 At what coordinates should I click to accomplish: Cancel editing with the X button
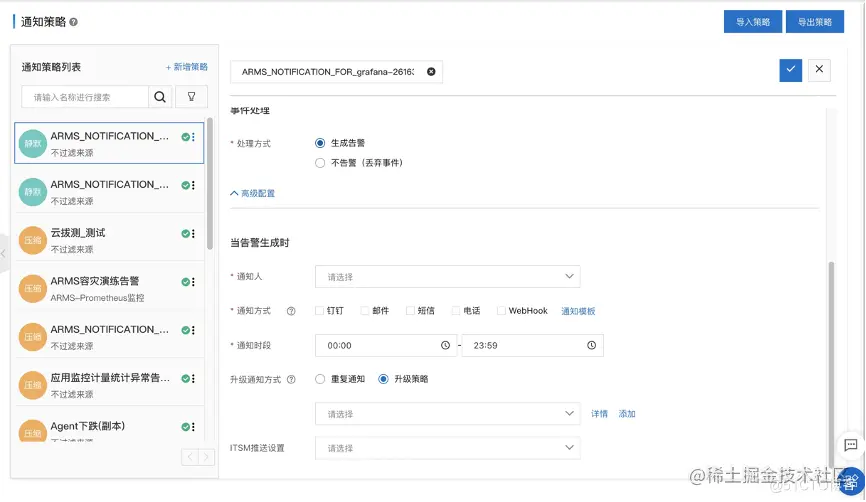[x=819, y=70]
